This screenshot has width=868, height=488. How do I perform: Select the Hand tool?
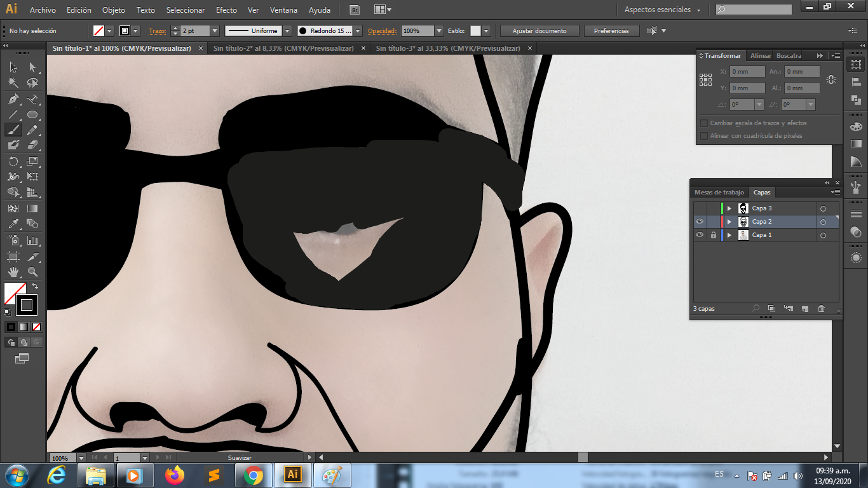(x=13, y=272)
